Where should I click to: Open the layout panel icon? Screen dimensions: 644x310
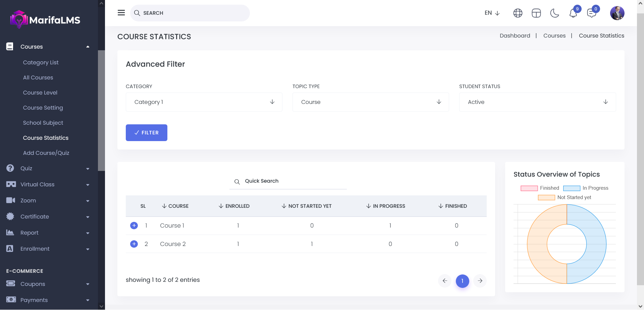point(536,13)
